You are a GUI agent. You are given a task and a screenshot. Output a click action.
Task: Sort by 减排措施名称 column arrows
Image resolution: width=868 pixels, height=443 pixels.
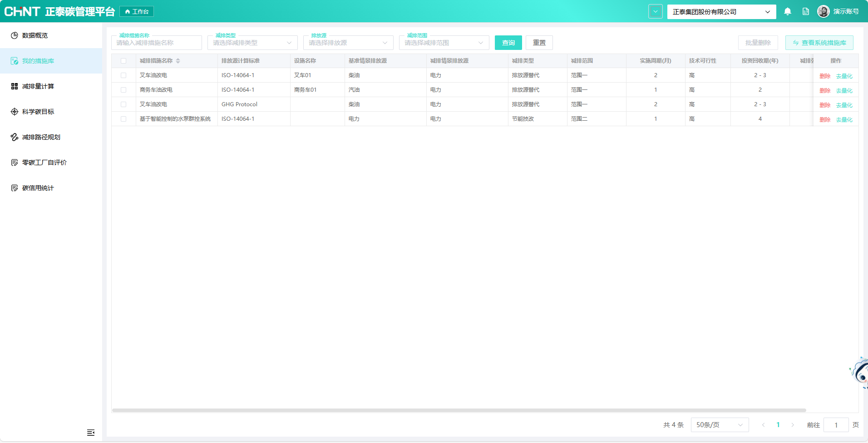(x=178, y=61)
